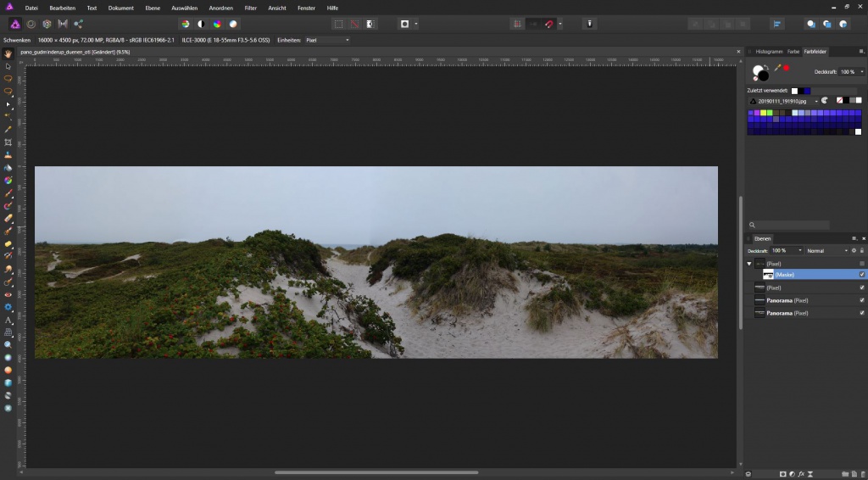Screen dimensions: 868x480
Task: Click the Invert Selection icon
Action: point(370,24)
